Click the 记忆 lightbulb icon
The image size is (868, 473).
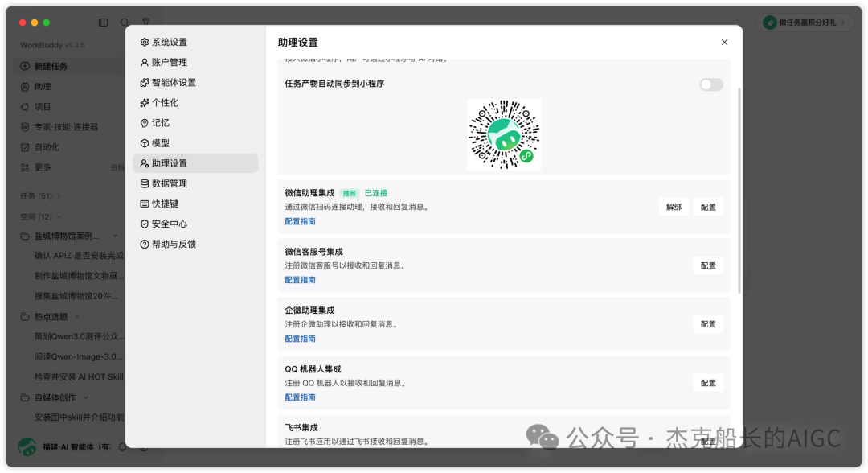point(145,123)
